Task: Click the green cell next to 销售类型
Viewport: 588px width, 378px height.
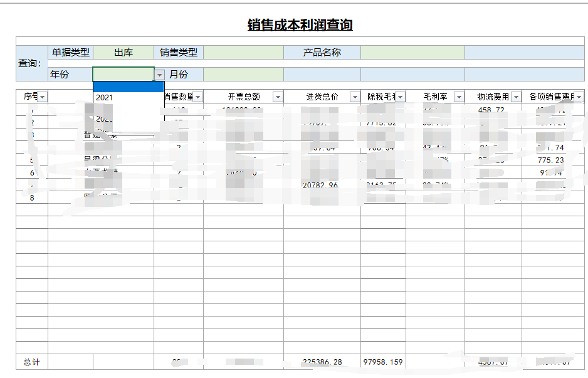Action: 243,53
